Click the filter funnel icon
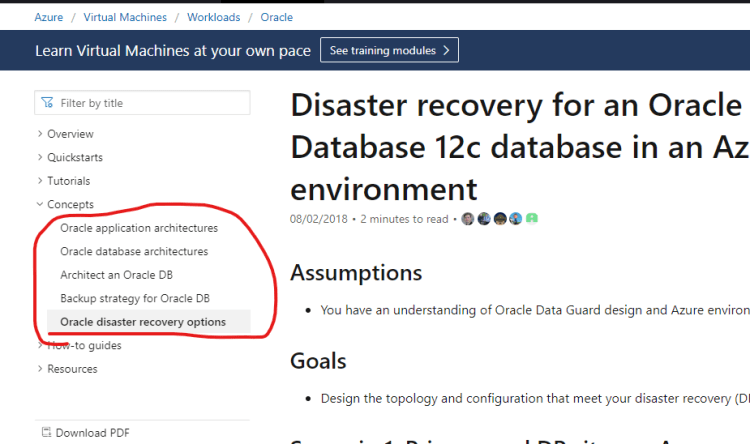750x444 pixels. (x=47, y=103)
